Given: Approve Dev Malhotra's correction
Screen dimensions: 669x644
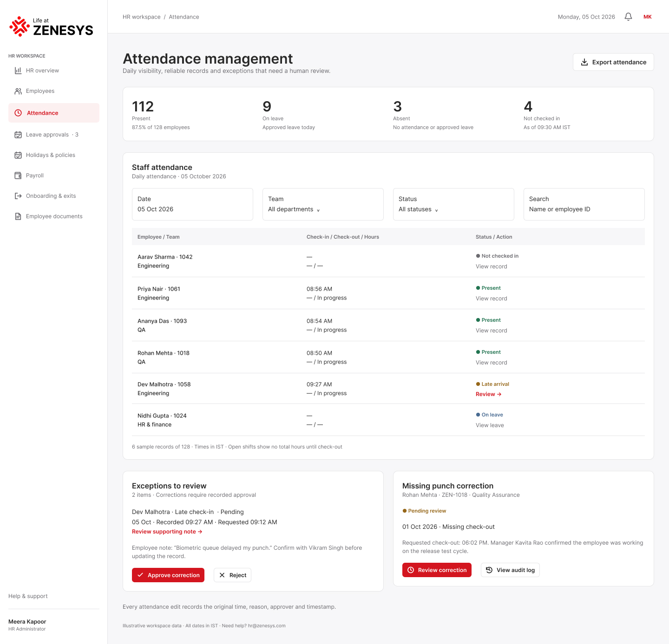Looking at the screenshot, I should click(x=168, y=575).
